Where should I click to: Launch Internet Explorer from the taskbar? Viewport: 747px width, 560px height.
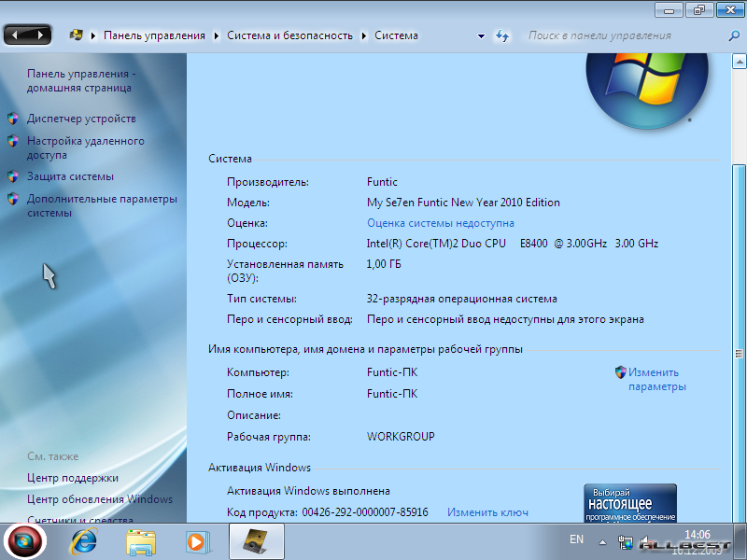pos(84,541)
